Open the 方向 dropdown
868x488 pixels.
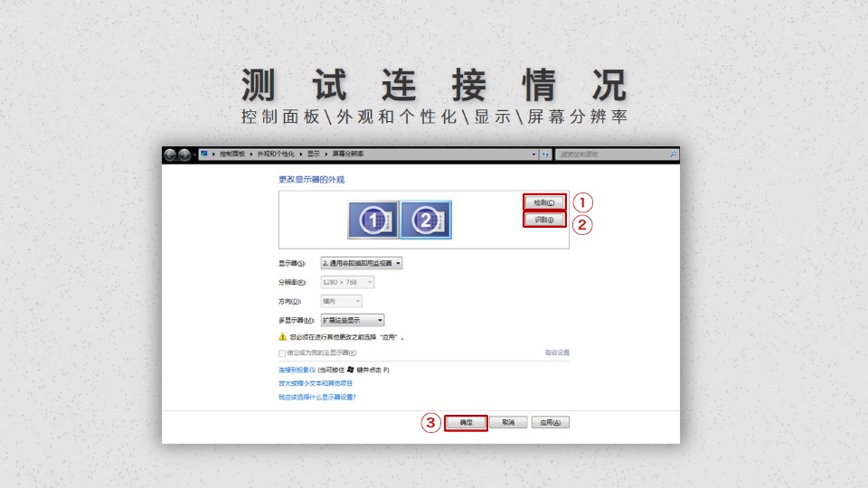342,301
